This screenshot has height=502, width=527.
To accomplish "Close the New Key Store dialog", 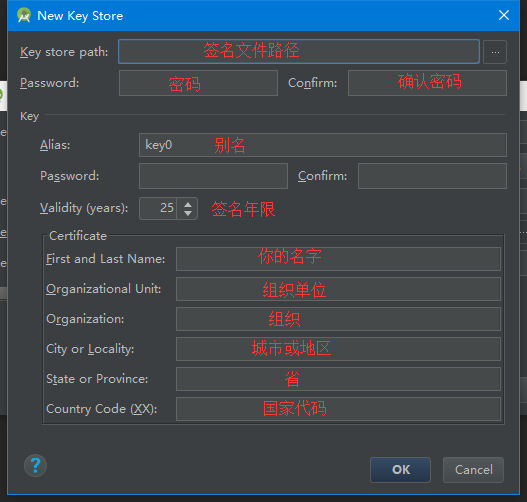I will (x=504, y=15).
